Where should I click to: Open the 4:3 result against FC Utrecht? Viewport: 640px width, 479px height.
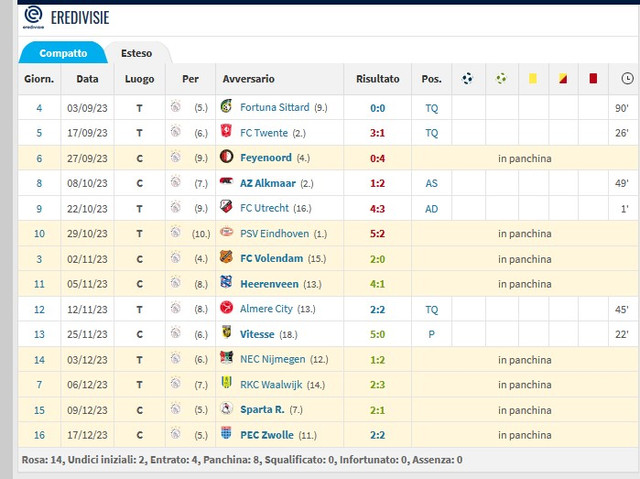coord(377,208)
